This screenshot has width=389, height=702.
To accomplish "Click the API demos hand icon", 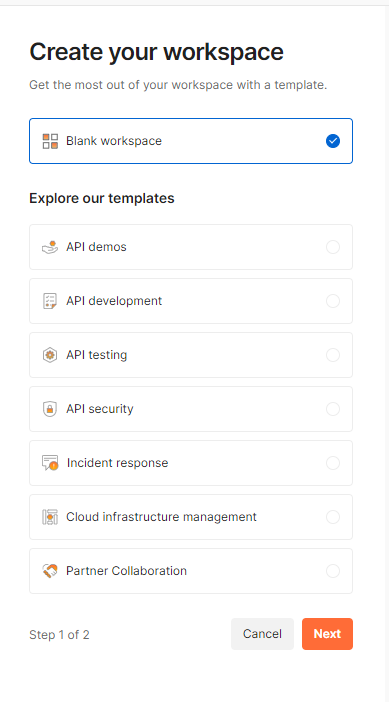I will [50, 247].
